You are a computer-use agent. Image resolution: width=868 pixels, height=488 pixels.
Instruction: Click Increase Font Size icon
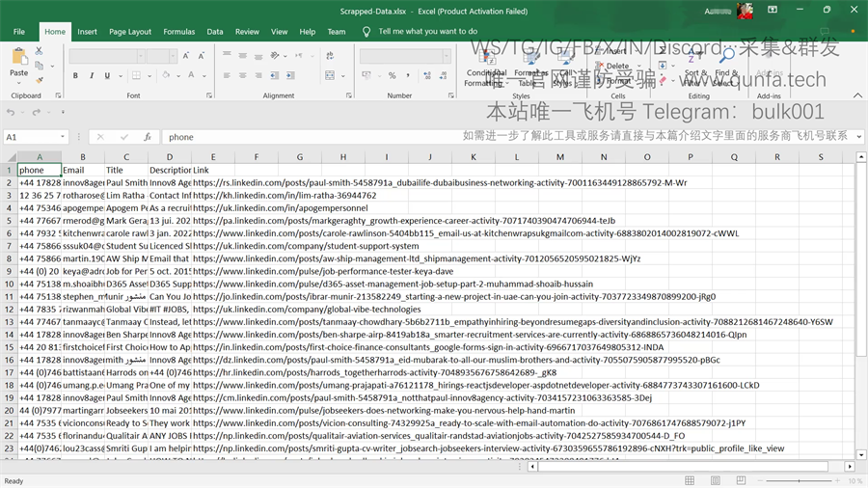[x=186, y=56]
